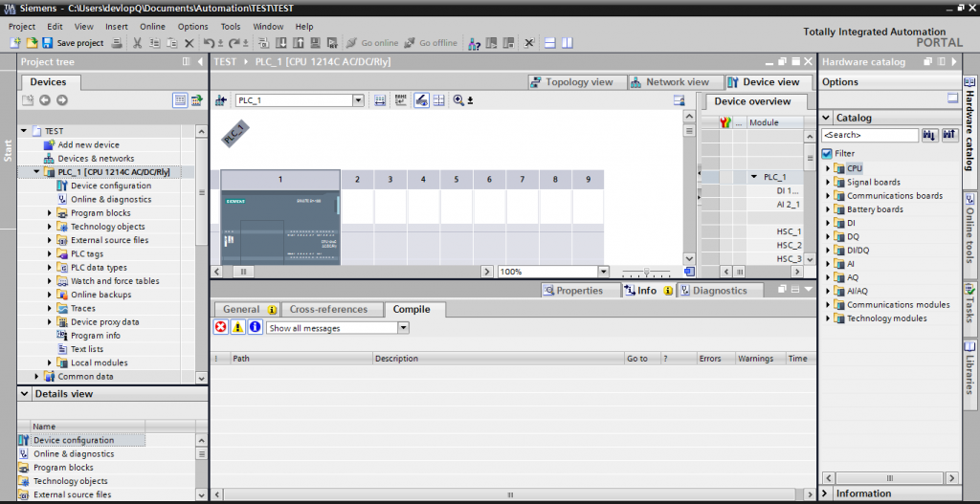Expand the Information section in catalog
The image size is (980, 504).
pos(825,493)
